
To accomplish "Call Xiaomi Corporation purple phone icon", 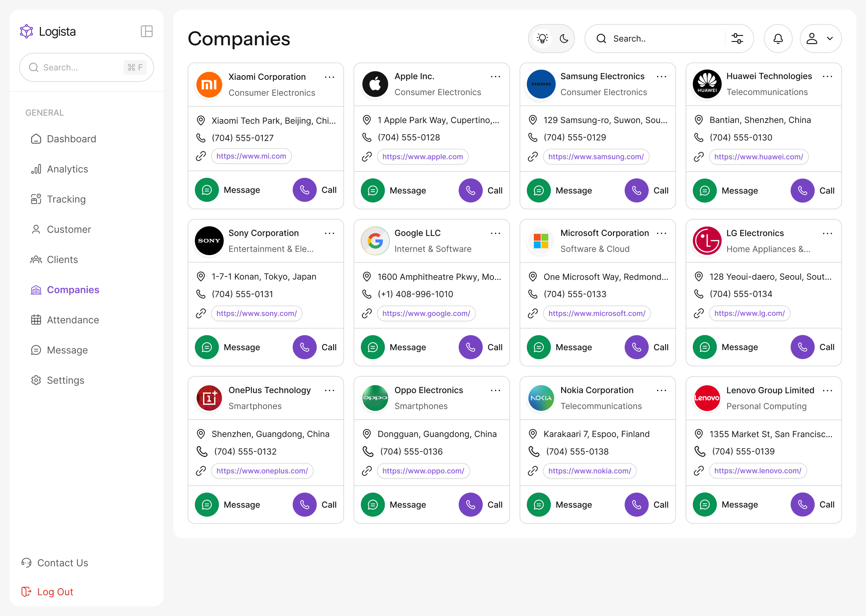I will 304,190.
